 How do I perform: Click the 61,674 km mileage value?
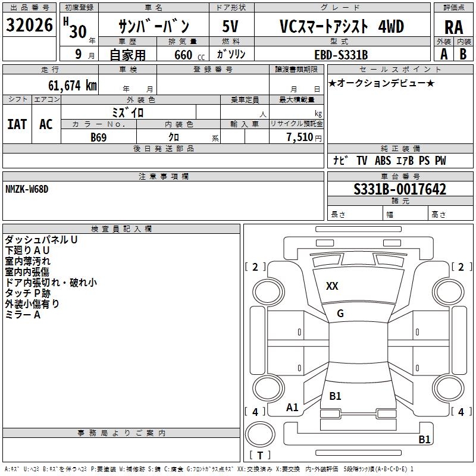(66, 86)
